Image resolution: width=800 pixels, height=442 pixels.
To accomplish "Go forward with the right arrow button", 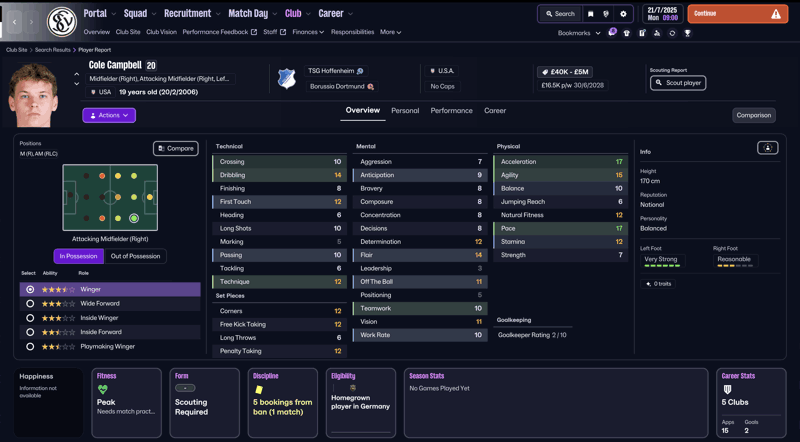I will pos(32,22).
